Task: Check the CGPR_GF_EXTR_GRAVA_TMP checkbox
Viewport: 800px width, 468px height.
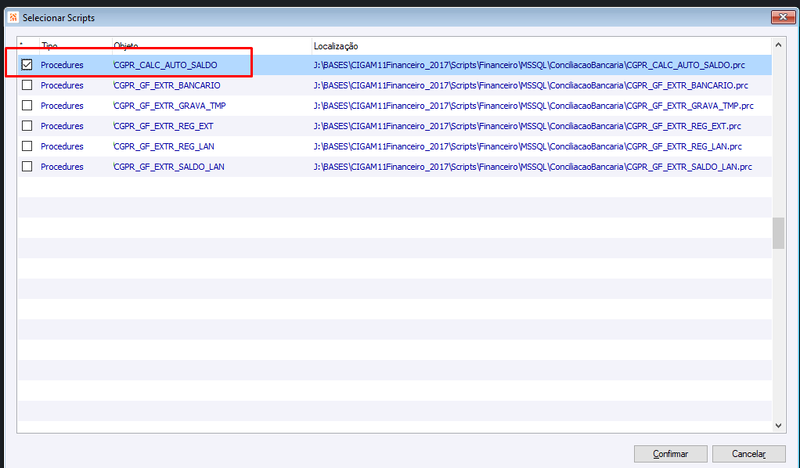Action: [x=27, y=106]
